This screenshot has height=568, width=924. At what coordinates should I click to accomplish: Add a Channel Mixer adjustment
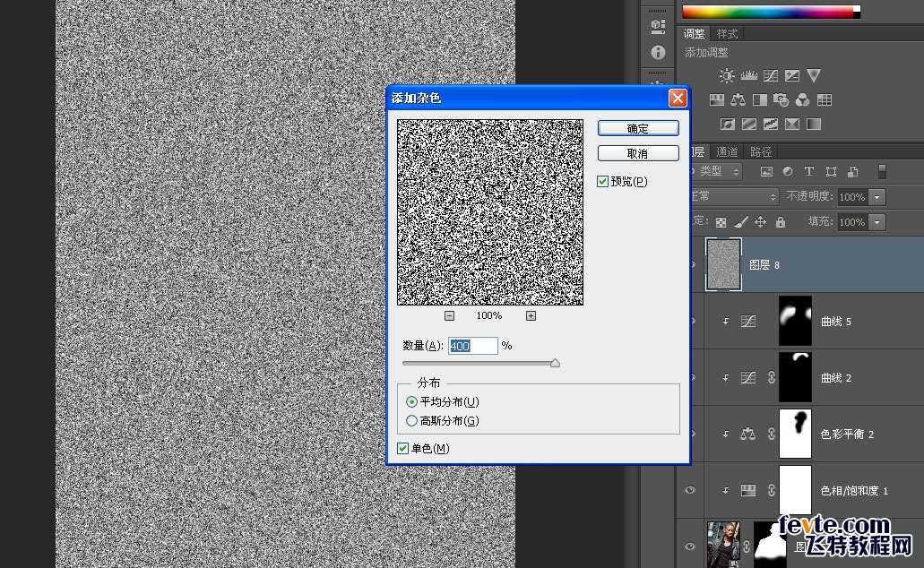point(803,99)
